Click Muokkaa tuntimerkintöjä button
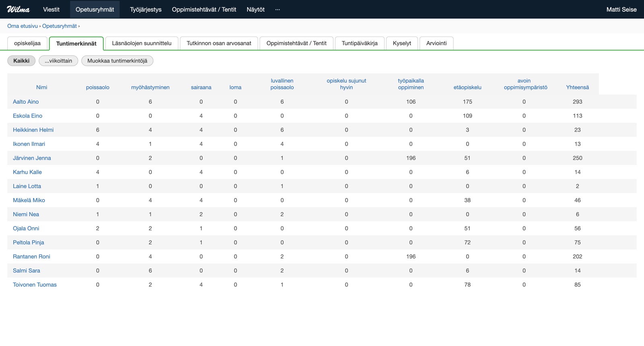Screen dimensions: 644x346 coord(118,61)
